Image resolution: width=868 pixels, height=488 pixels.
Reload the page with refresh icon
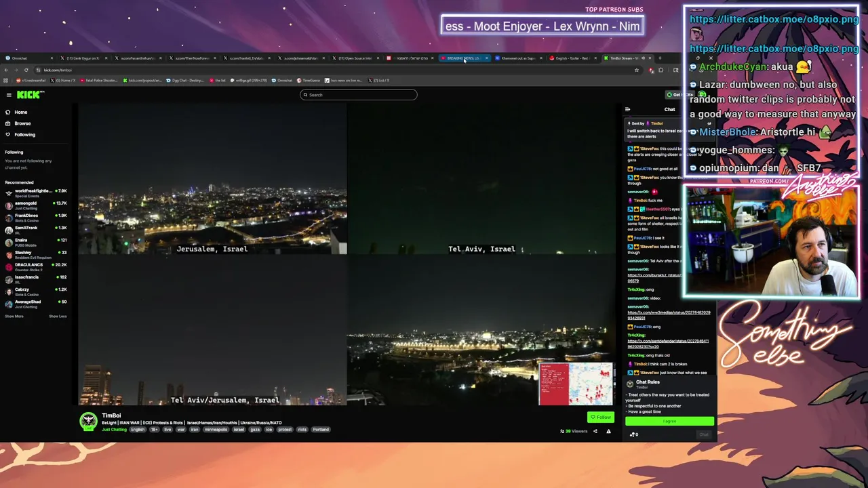[26, 70]
